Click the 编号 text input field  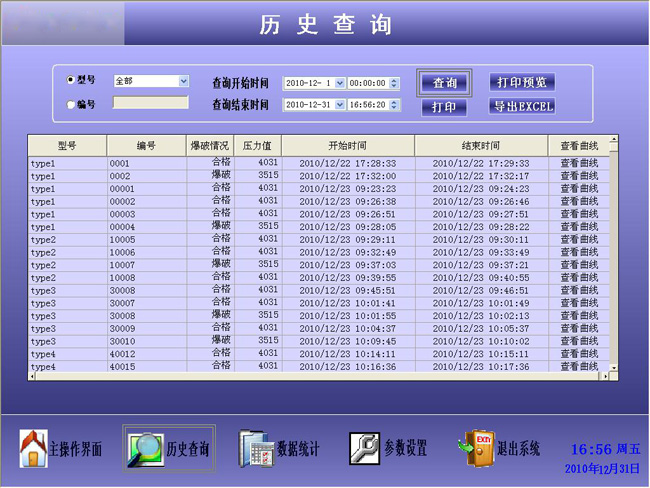tap(150, 103)
